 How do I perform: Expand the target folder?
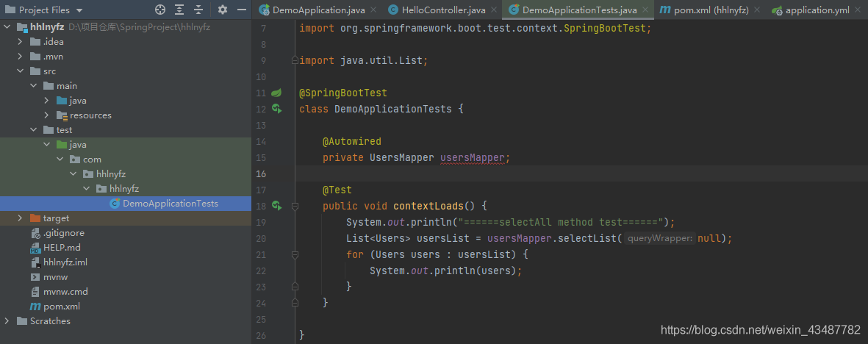[20, 218]
